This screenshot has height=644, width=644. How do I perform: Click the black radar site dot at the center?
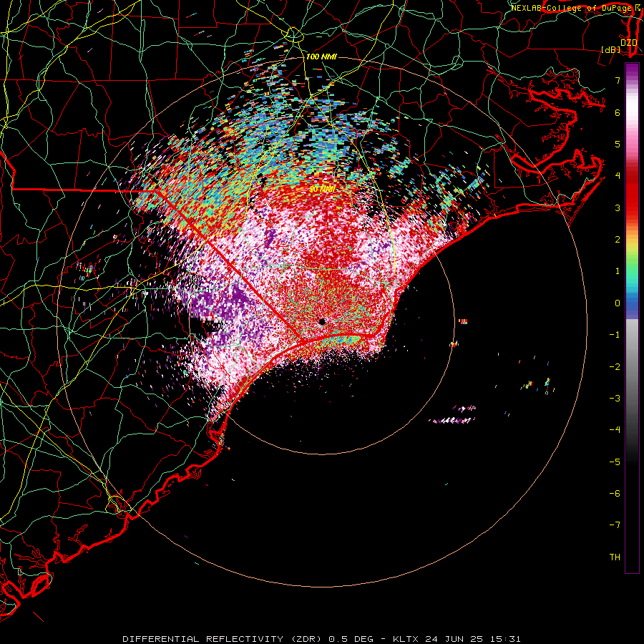click(322, 321)
